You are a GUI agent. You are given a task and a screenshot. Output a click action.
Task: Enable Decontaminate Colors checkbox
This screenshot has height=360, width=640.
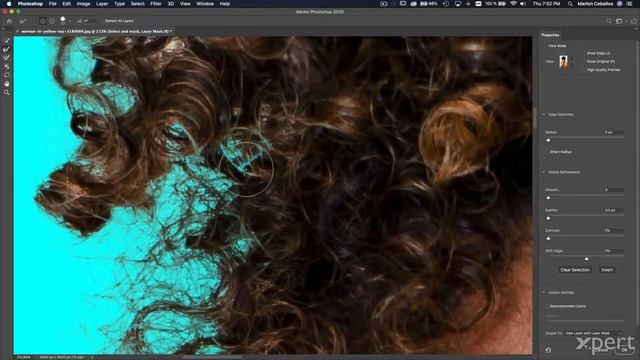pos(547,306)
